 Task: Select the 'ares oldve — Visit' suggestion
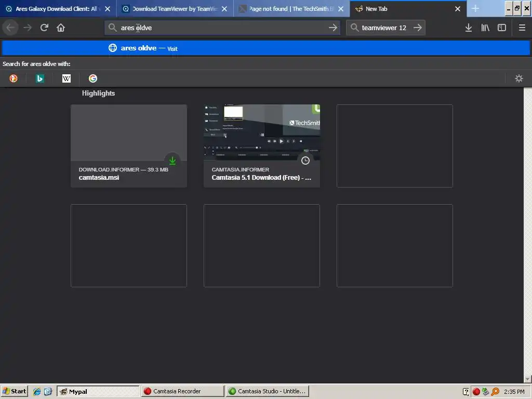point(265,48)
